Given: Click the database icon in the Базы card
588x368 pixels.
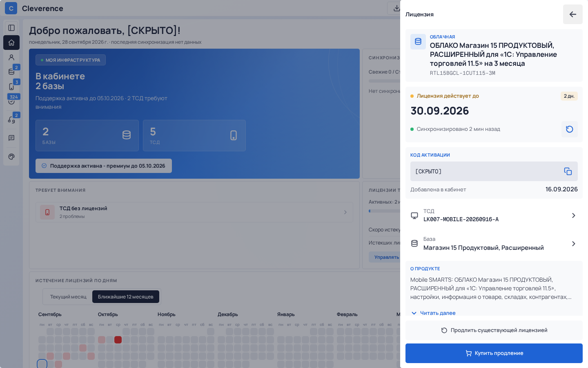Looking at the screenshot, I should (x=127, y=135).
